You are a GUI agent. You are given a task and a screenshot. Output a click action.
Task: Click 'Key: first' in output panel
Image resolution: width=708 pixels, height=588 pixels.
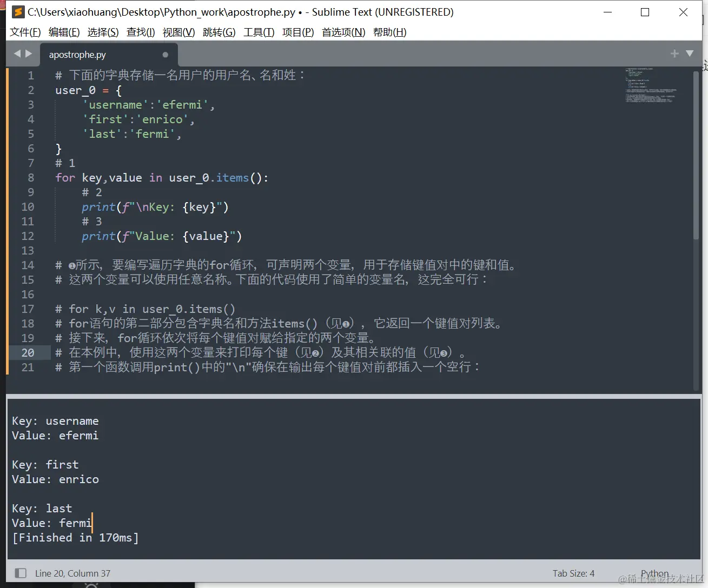tap(45, 465)
